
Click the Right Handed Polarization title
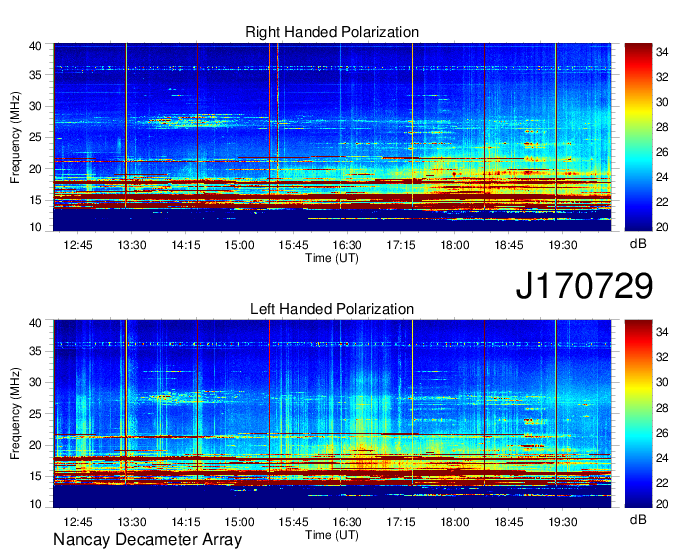coord(332,32)
